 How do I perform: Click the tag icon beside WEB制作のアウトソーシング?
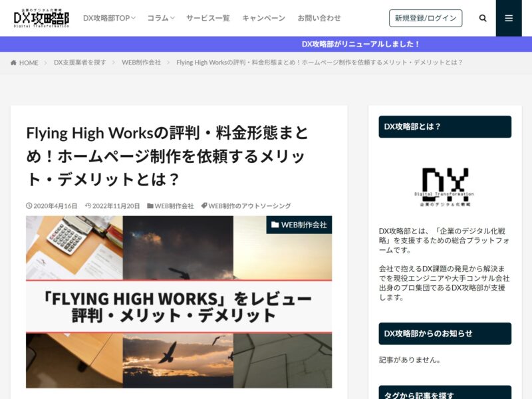(204, 205)
